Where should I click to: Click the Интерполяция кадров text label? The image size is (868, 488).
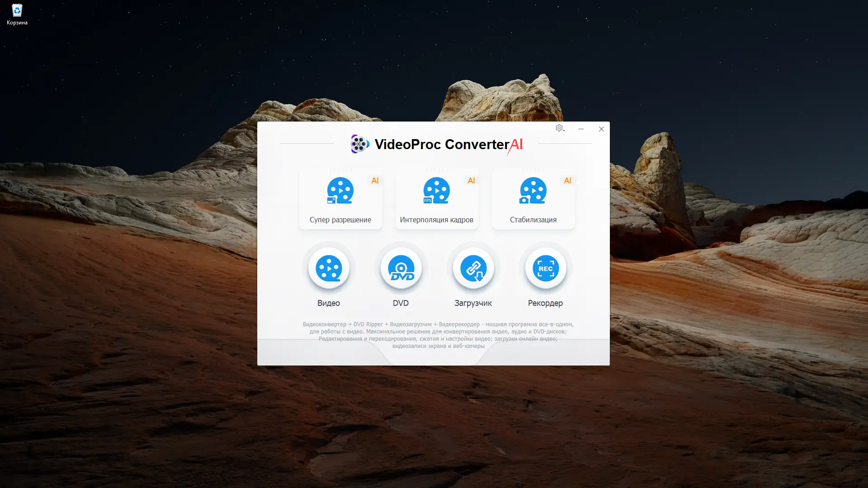click(436, 220)
